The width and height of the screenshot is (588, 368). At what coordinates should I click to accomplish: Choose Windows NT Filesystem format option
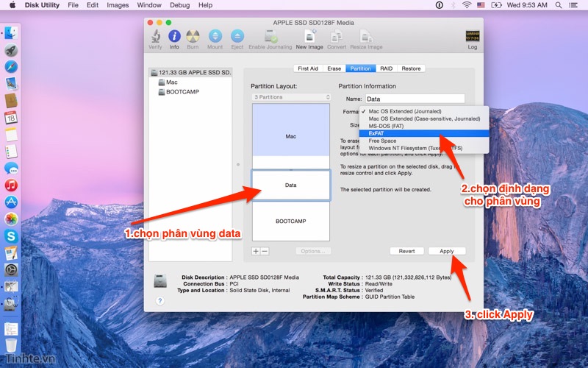[x=424, y=148]
